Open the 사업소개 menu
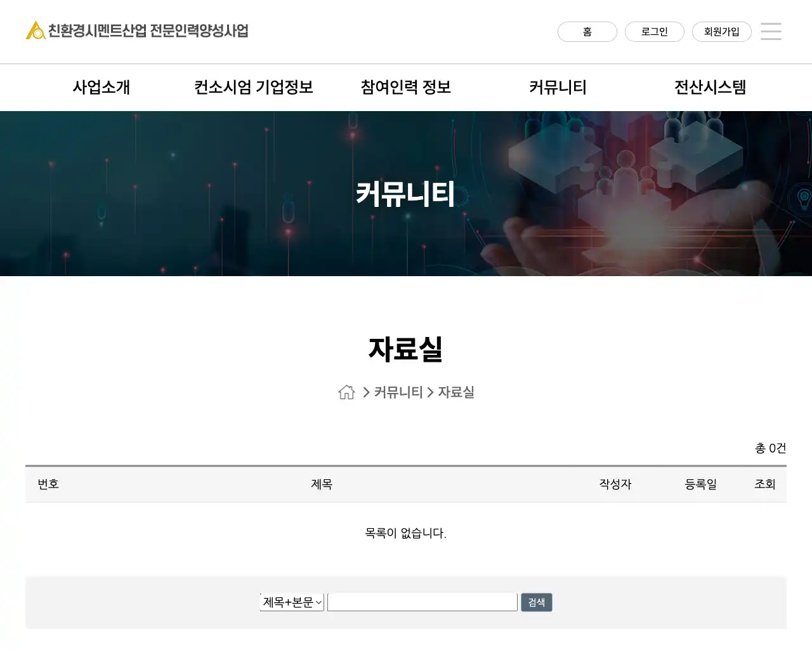The width and height of the screenshot is (812, 650). click(101, 88)
